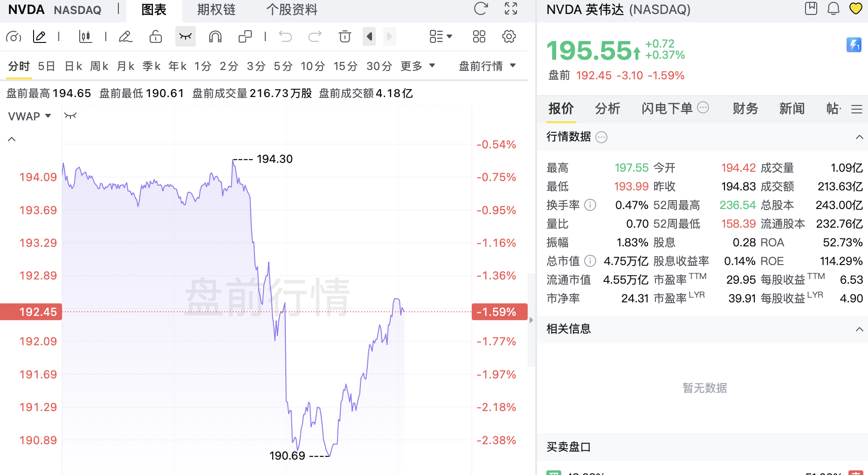Toggle the eye icon beside VWAP

70,116
